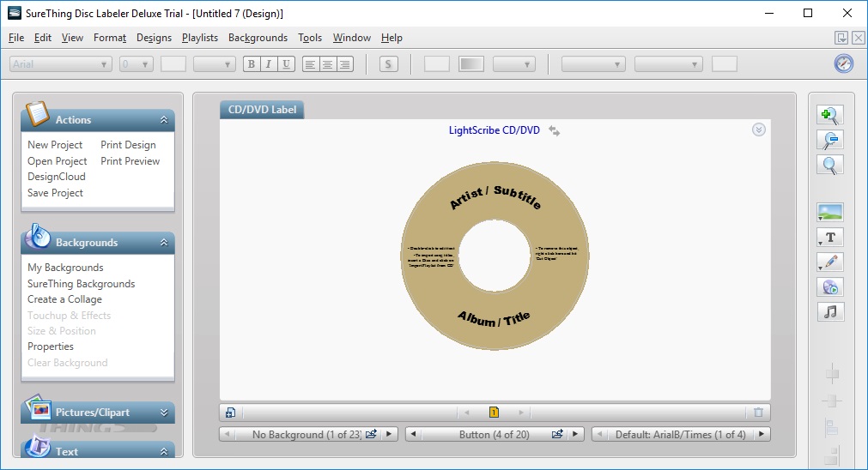Click the gradient fill swatch
This screenshot has height=470, width=868.
[471, 64]
